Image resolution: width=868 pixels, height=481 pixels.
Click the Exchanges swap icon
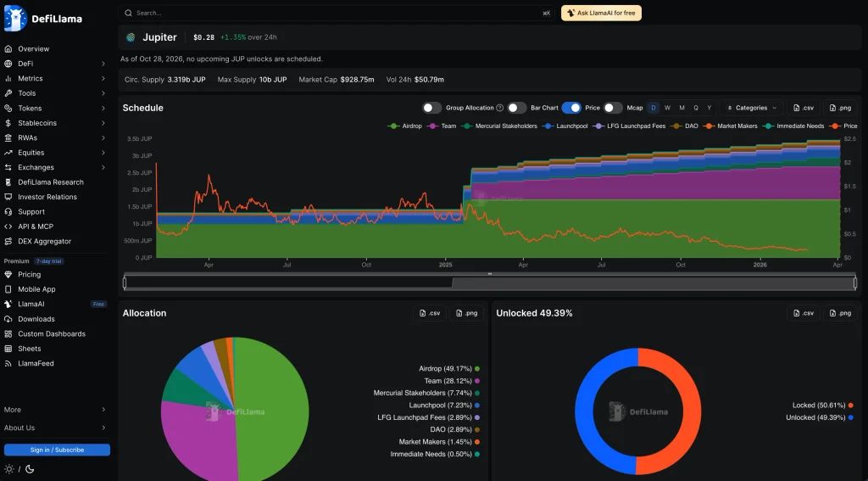click(x=8, y=167)
